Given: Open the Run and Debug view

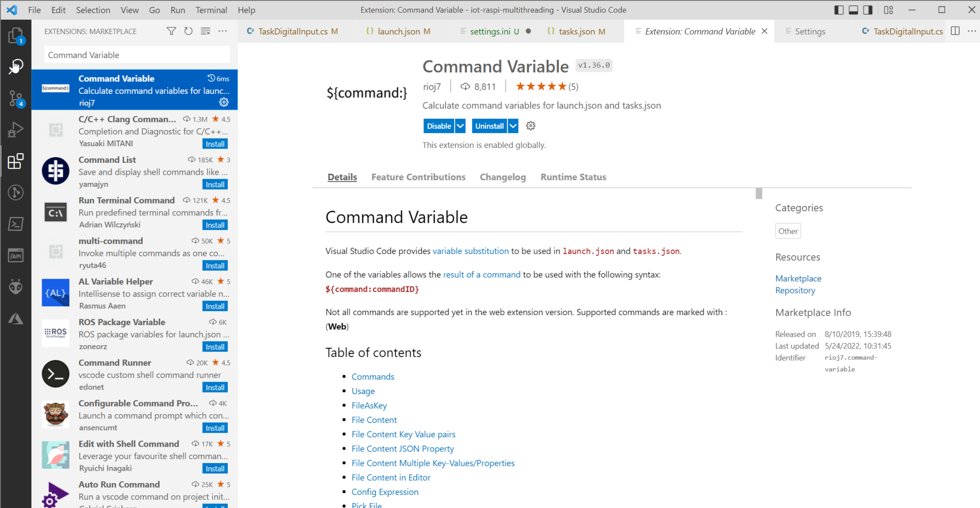Looking at the screenshot, I should [x=16, y=129].
